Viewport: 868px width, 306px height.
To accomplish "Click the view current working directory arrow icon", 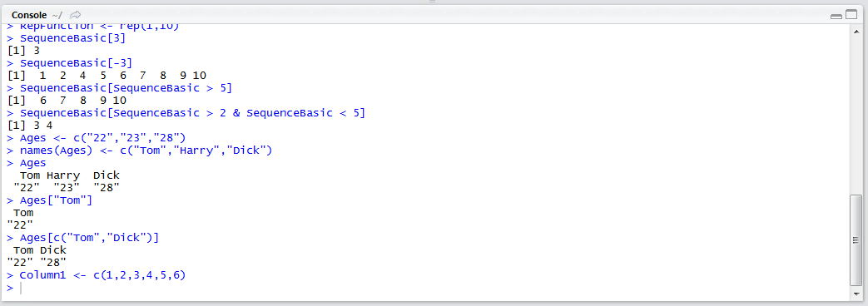I will point(75,15).
